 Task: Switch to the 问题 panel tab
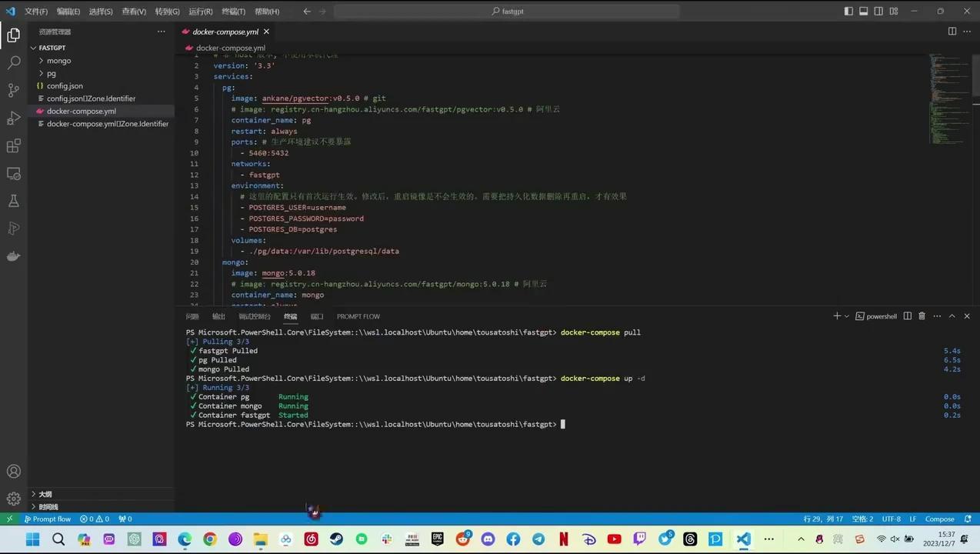192,316
